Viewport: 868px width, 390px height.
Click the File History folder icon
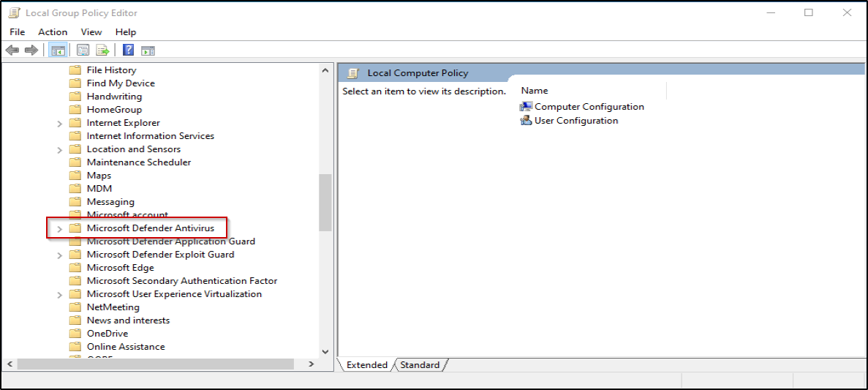75,70
